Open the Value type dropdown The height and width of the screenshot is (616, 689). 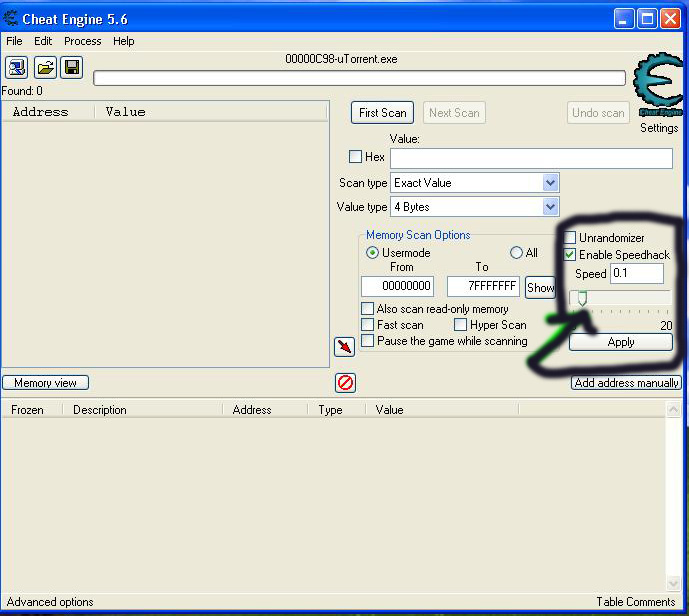[550, 207]
